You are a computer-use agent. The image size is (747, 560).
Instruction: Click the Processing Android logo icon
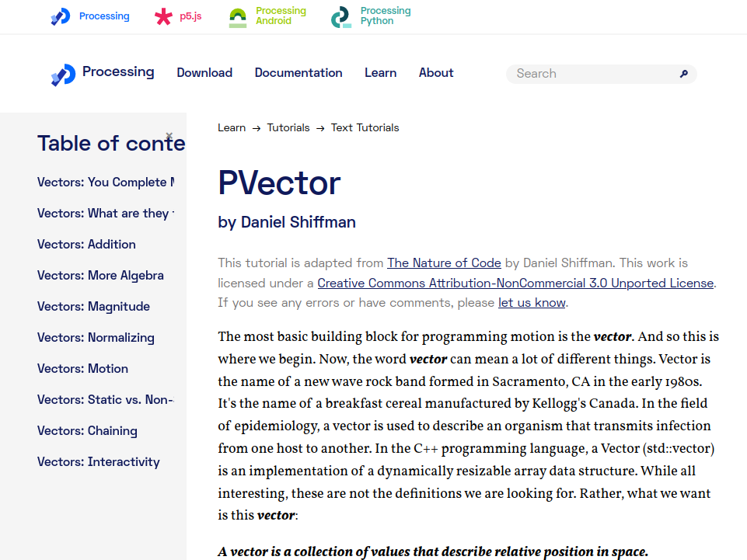coord(238,17)
